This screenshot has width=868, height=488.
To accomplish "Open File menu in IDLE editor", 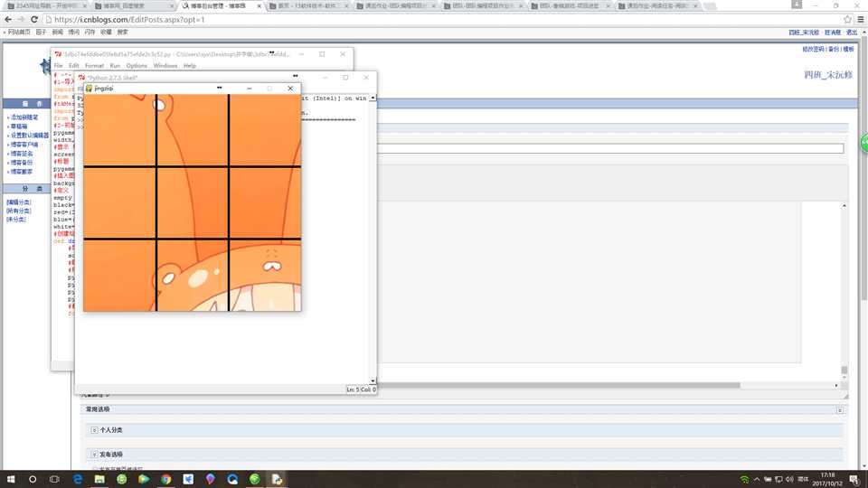I will (58, 66).
